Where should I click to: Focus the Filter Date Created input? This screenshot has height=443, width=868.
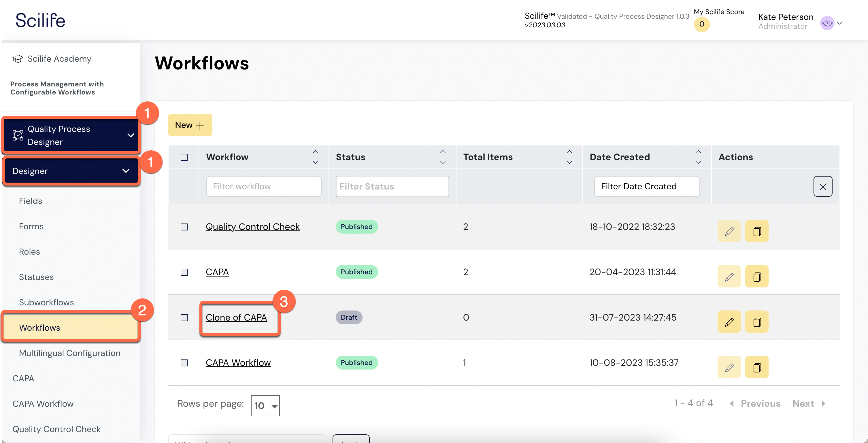pyautogui.click(x=647, y=186)
